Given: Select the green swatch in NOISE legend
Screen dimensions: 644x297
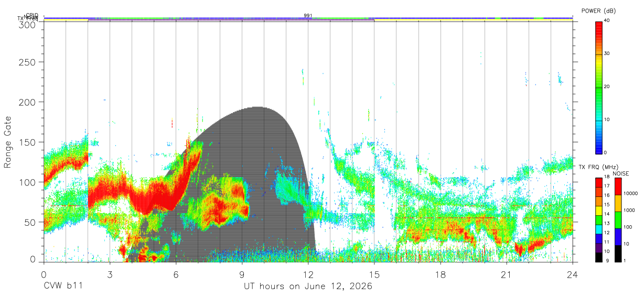Looking at the screenshot, I should (x=618, y=220).
